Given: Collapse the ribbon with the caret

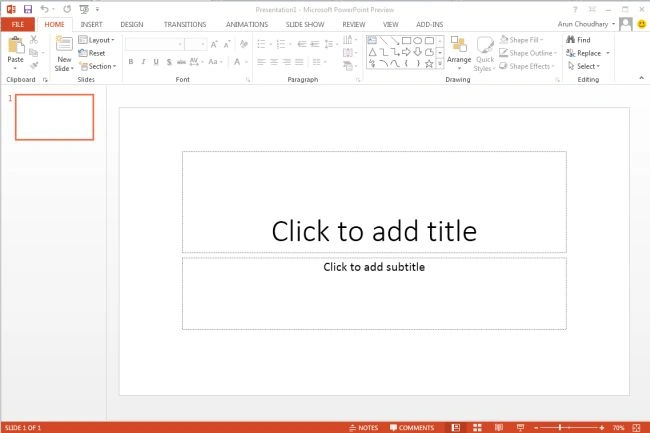Looking at the screenshot, I should point(641,78).
